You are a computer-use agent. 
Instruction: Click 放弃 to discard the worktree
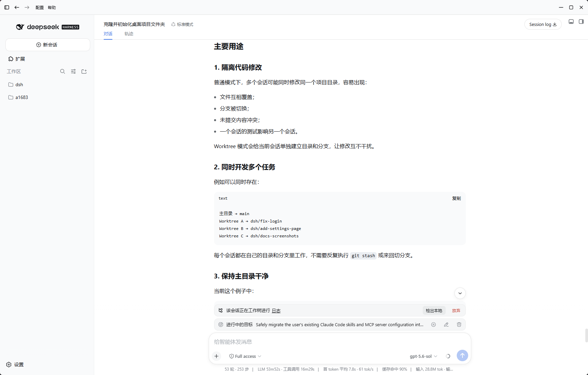pos(456,310)
